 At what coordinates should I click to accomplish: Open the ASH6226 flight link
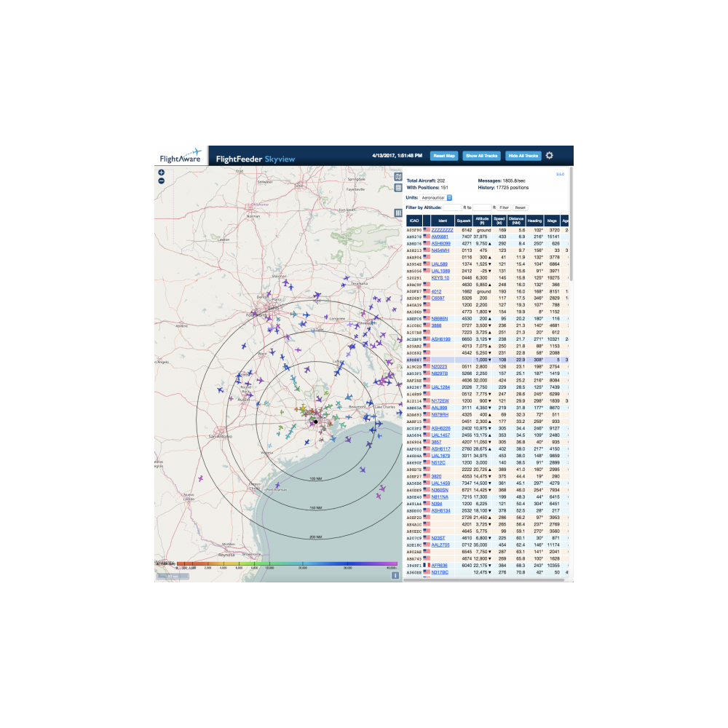pyautogui.click(x=440, y=428)
